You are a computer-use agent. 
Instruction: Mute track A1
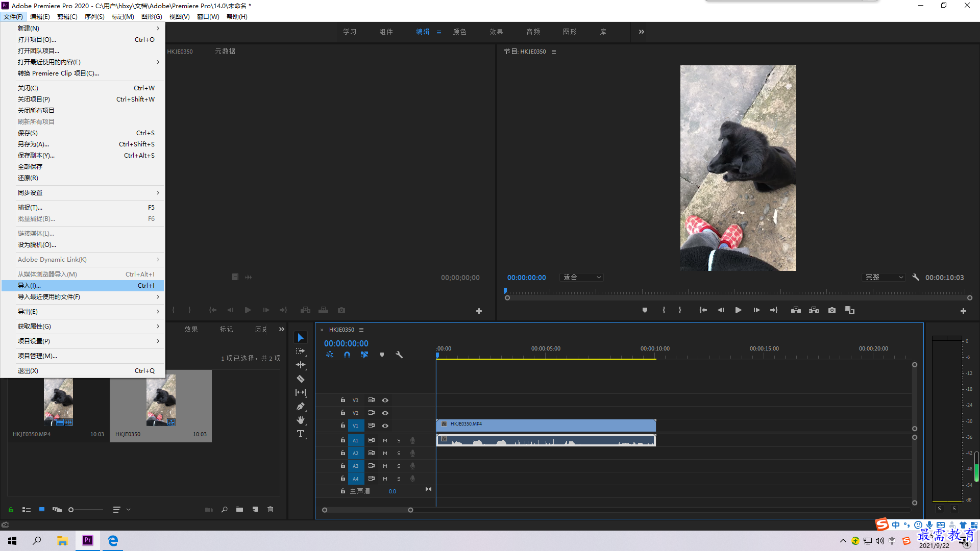tap(385, 440)
